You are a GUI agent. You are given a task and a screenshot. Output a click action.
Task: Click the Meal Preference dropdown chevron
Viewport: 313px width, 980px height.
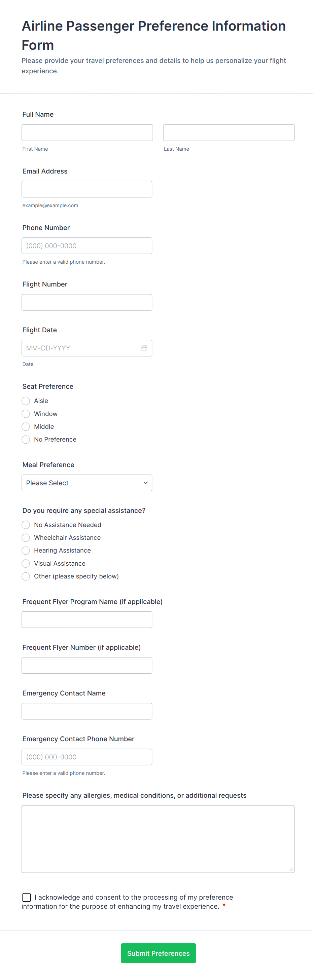coord(145,482)
